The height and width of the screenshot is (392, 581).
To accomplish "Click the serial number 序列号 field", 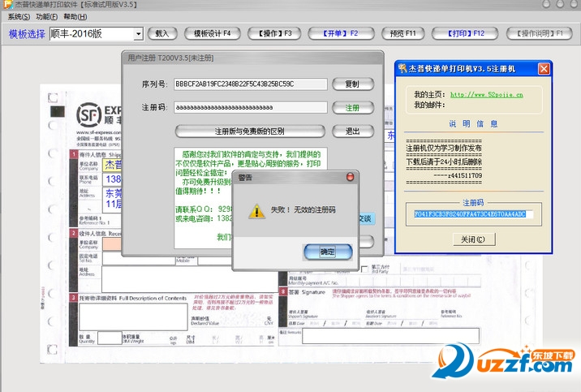I will point(251,84).
